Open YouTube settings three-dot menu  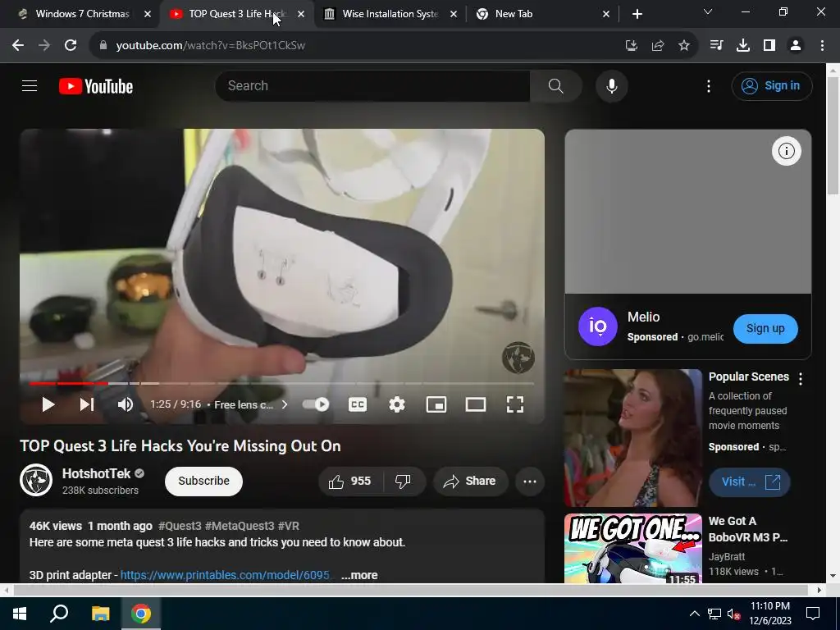click(x=708, y=86)
